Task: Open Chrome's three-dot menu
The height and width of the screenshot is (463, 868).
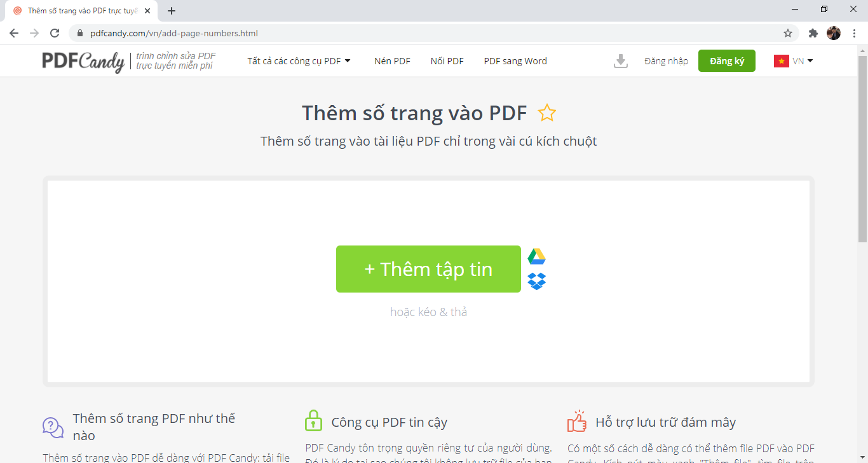Action: 854,33
